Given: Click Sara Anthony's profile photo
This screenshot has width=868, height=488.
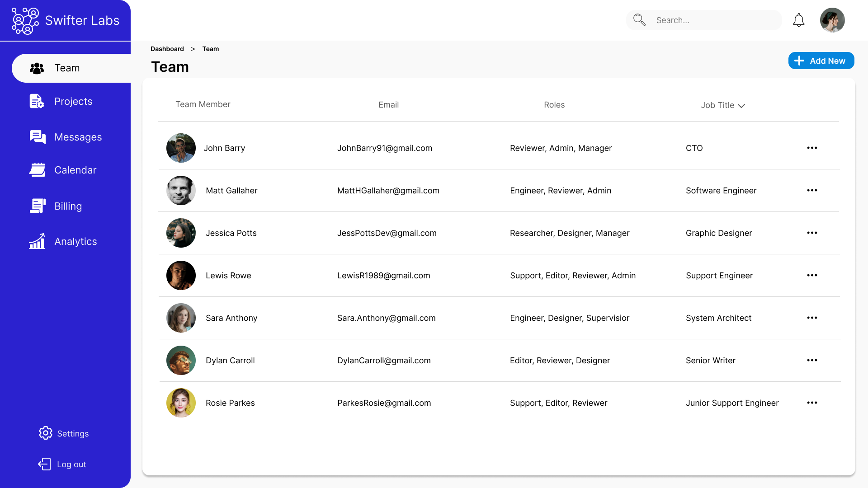Looking at the screenshot, I should pyautogui.click(x=181, y=318).
